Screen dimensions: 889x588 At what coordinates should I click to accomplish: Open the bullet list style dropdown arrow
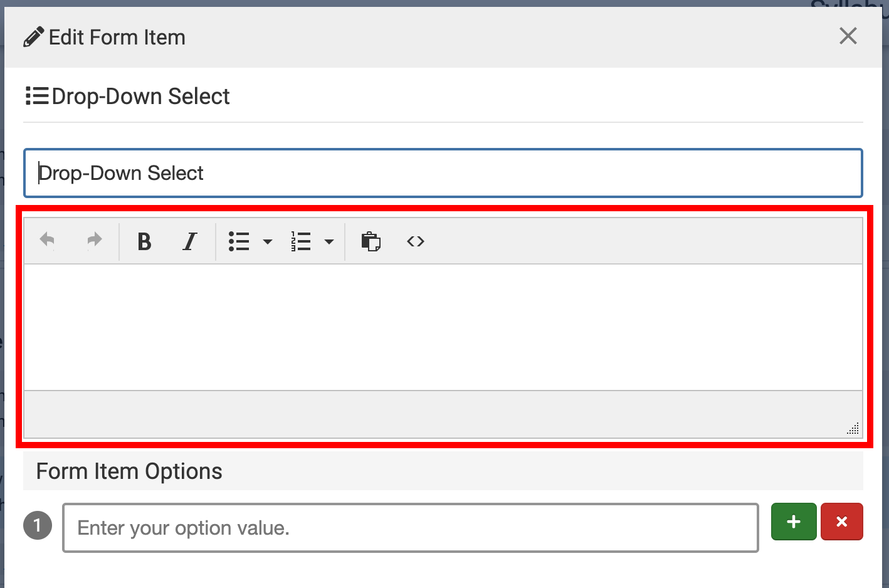tap(268, 242)
